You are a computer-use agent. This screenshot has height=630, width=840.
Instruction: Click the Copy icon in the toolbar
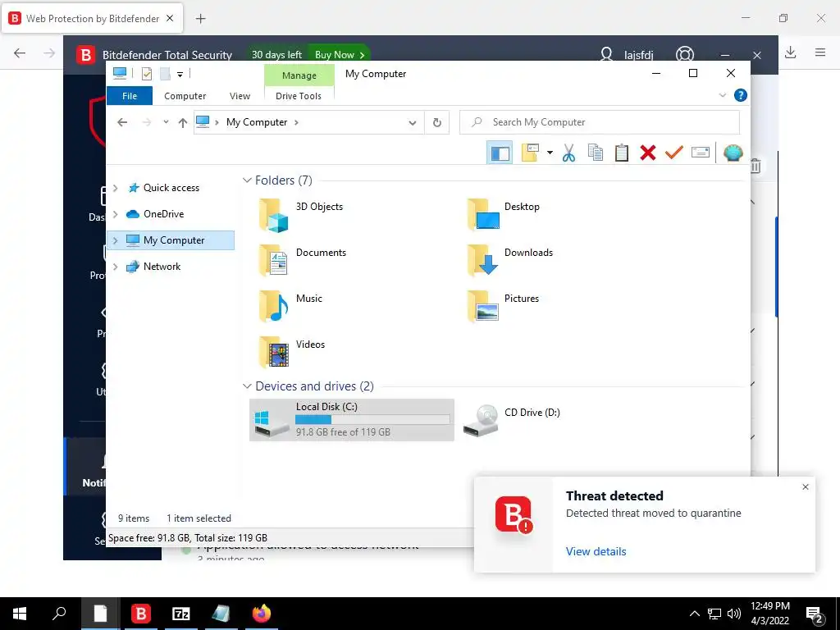click(x=596, y=153)
